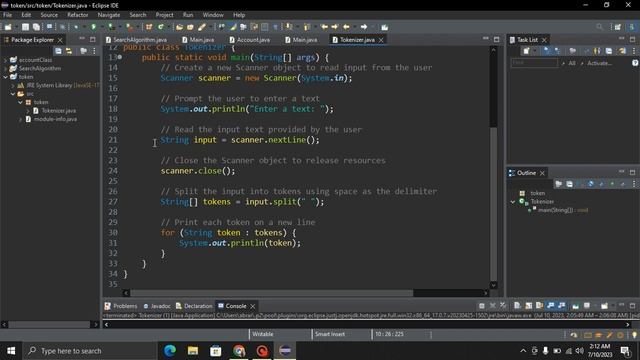Toggle Scroll Lock in Console toolbar

[529, 306]
